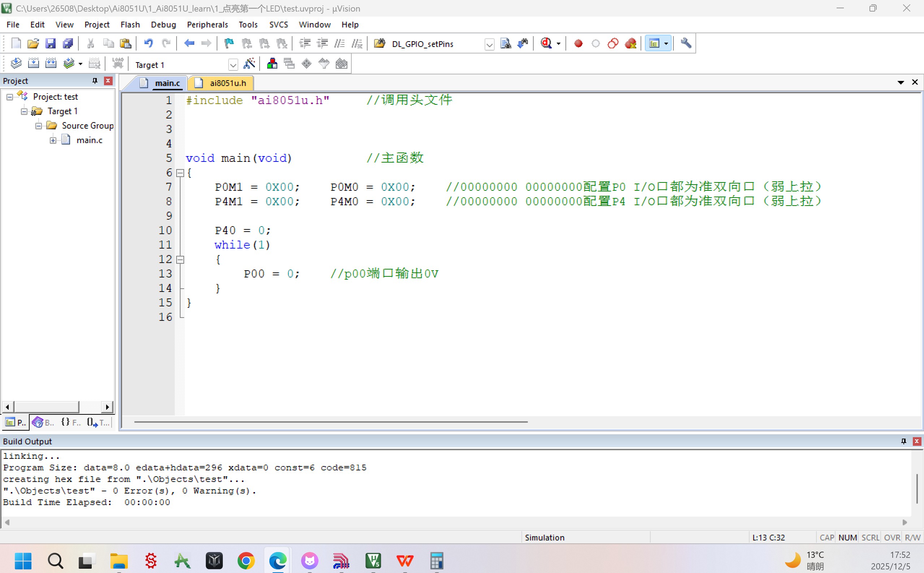Click the Save All toolbar icon
This screenshot has width=924, height=573.
pos(68,44)
